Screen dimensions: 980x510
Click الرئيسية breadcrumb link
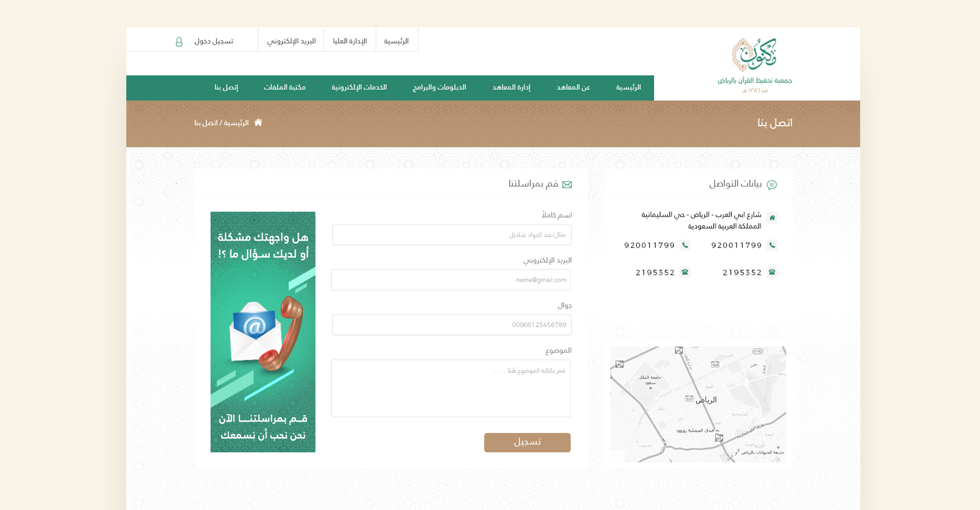(236, 123)
